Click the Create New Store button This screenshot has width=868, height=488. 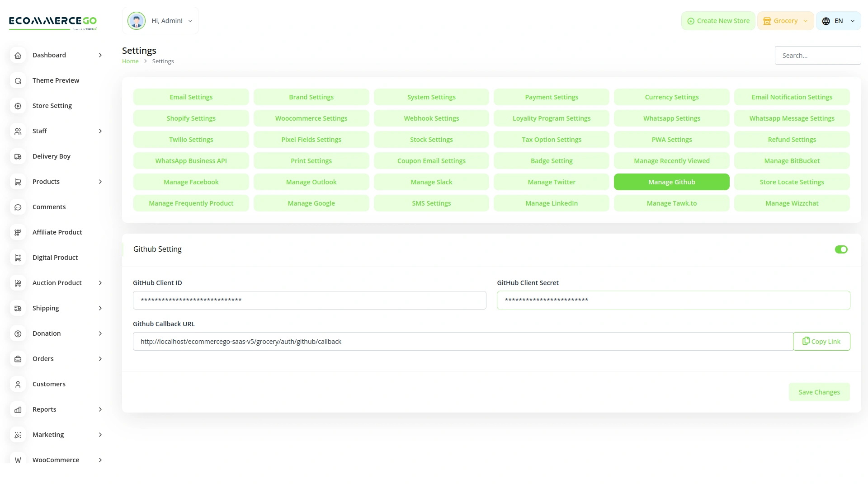(x=718, y=20)
